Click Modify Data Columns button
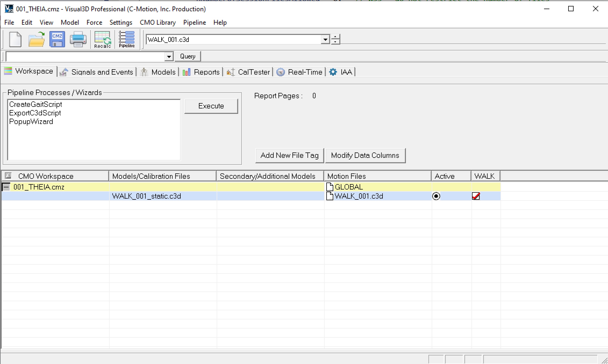This screenshot has height=364, width=608. pyautogui.click(x=365, y=155)
